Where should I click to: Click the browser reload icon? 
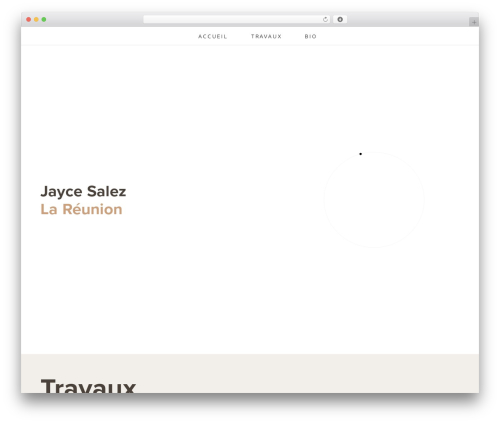[x=325, y=20]
